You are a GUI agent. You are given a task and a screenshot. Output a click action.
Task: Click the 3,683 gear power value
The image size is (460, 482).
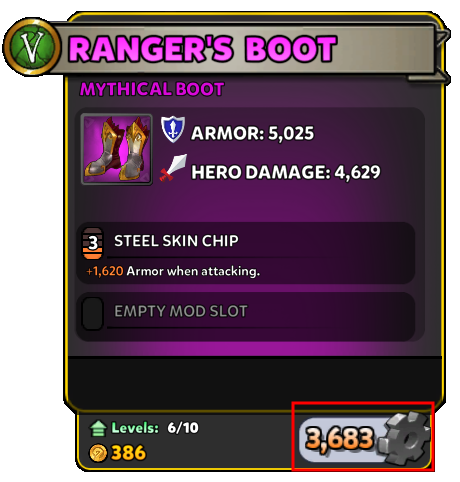[339, 438]
